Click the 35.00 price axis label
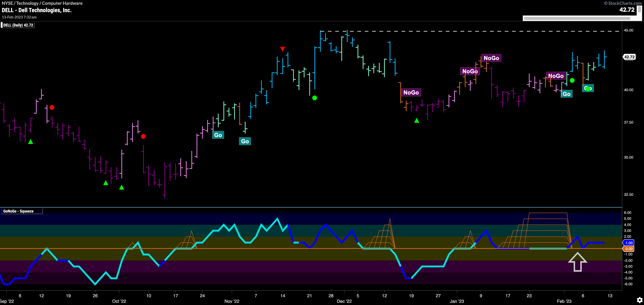The image size is (644, 305). pyautogui.click(x=629, y=157)
